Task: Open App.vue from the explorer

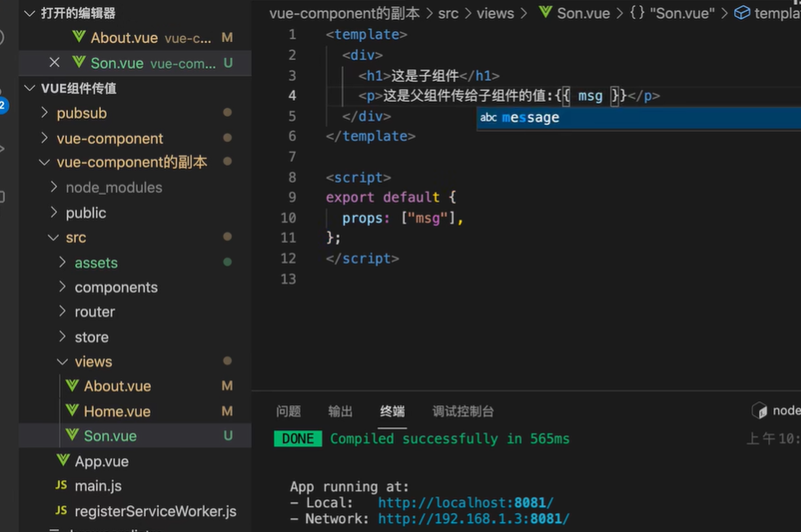Action: tap(102, 461)
